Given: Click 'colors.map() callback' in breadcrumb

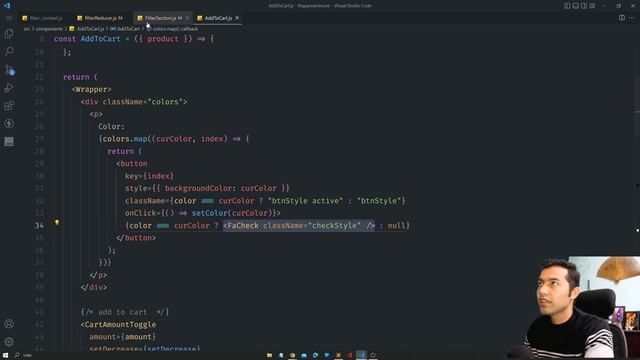Looking at the screenshot, I should coord(175,29).
